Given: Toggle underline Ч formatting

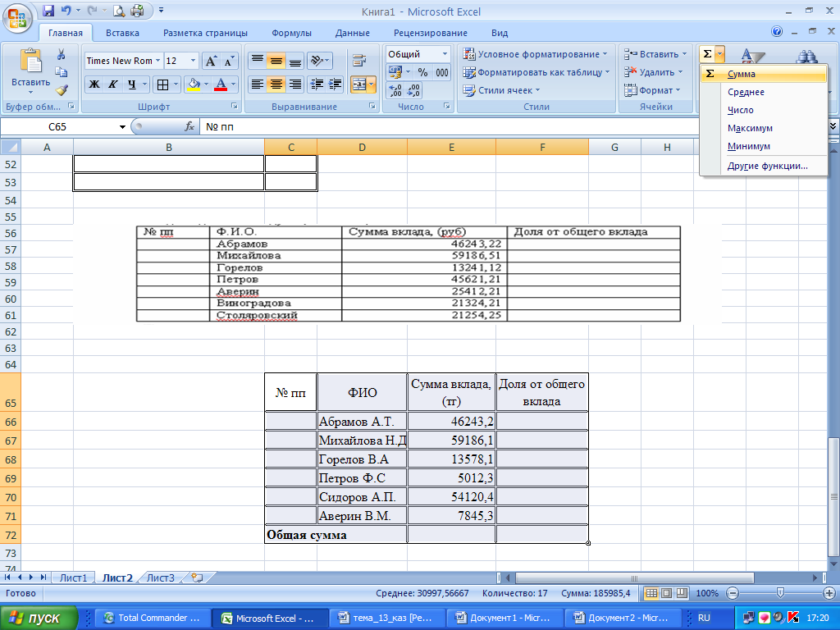Looking at the screenshot, I should tap(132, 84).
